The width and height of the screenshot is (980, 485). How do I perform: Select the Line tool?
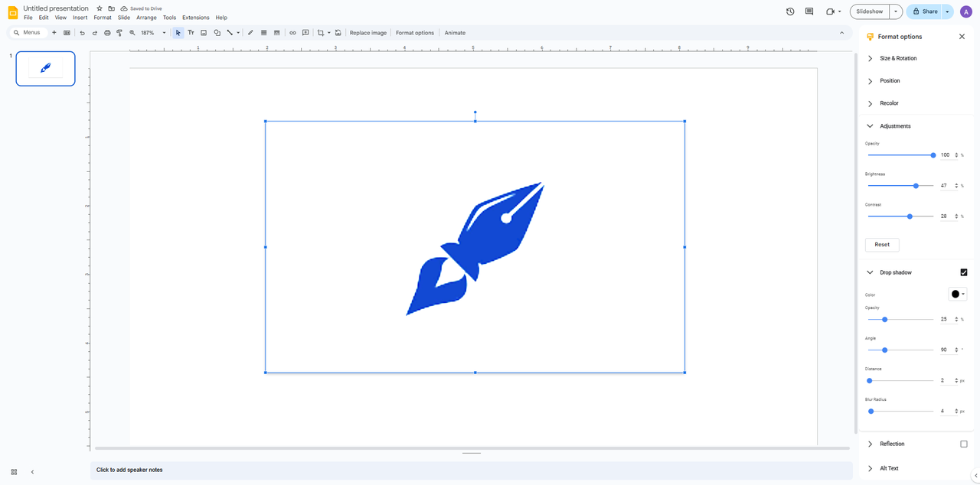point(230,33)
